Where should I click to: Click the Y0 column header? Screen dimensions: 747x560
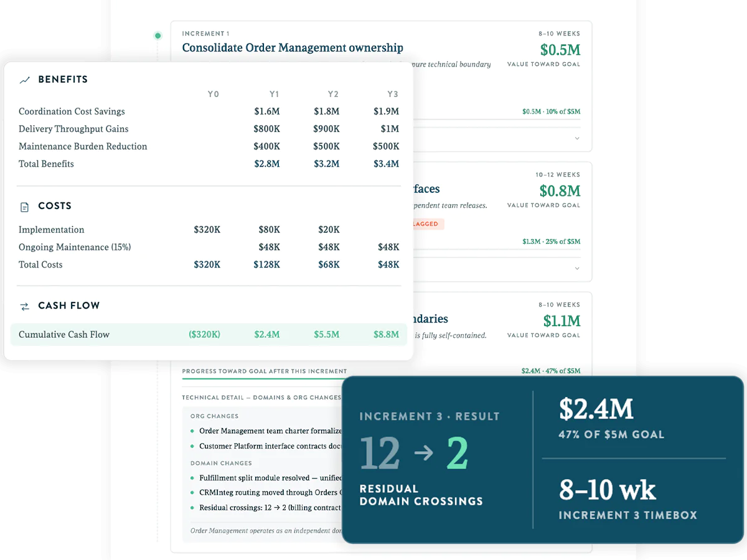coord(214,94)
